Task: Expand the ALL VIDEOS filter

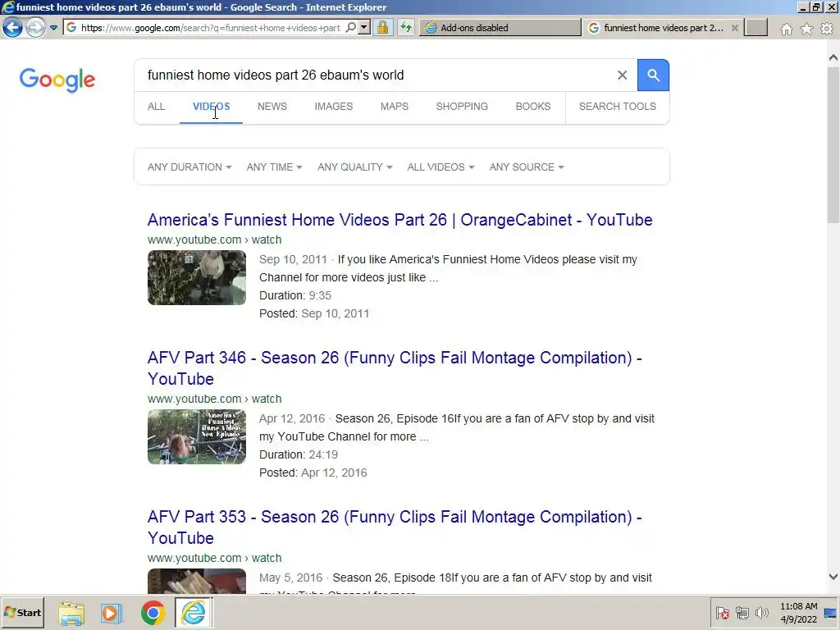Action: pyautogui.click(x=441, y=167)
